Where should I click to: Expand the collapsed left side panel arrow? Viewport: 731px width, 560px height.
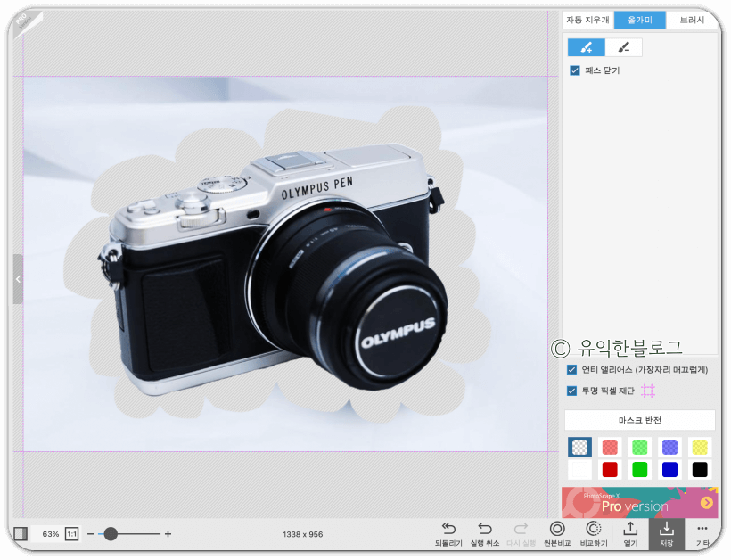click(x=18, y=279)
